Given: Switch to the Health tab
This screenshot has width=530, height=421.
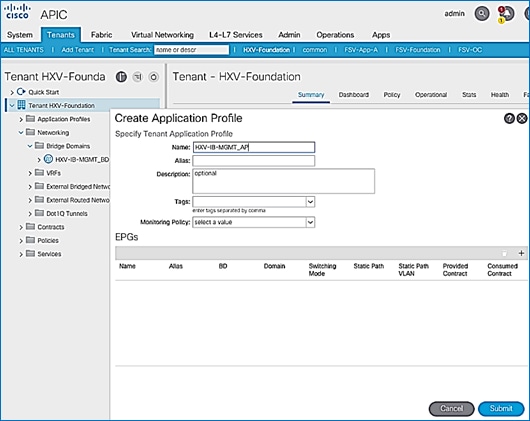Looking at the screenshot, I should [x=500, y=95].
